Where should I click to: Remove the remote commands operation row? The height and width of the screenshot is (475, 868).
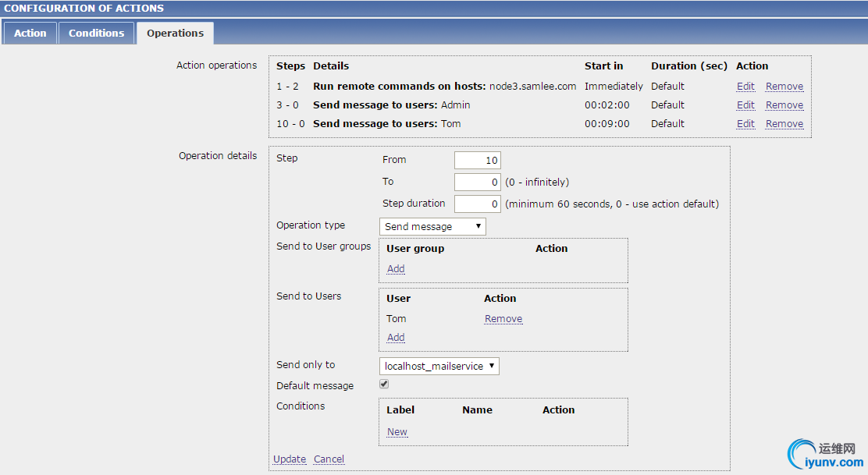pos(784,87)
